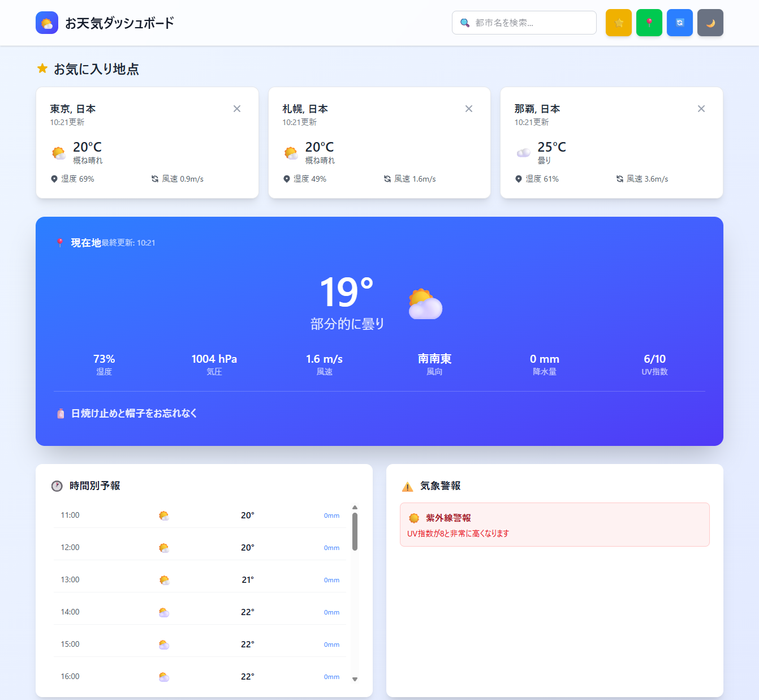Click the wind icon next to 札幌 wind speed
The image size is (759, 700).
click(387, 178)
